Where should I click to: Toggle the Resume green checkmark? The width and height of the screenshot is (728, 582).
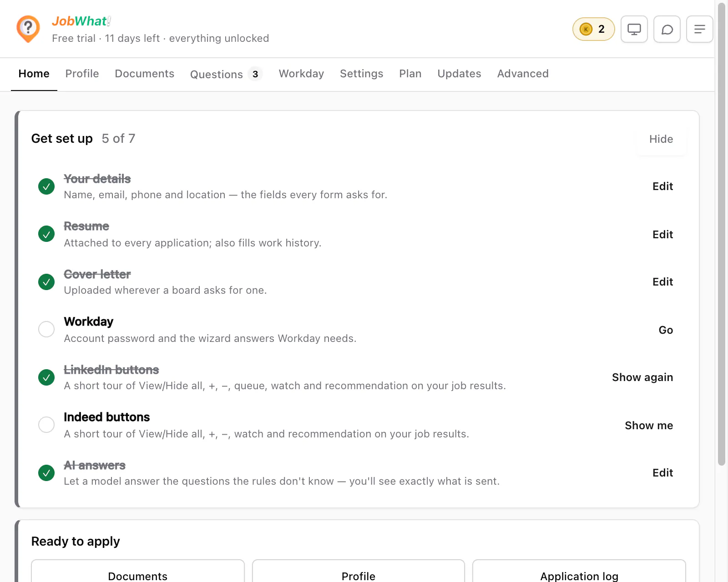point(46,234)
